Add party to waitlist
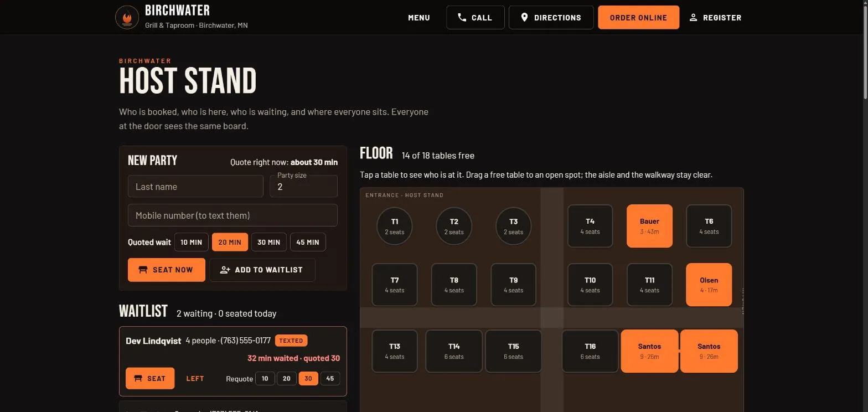This screenshot has height=412, width=868. (262, 270)
